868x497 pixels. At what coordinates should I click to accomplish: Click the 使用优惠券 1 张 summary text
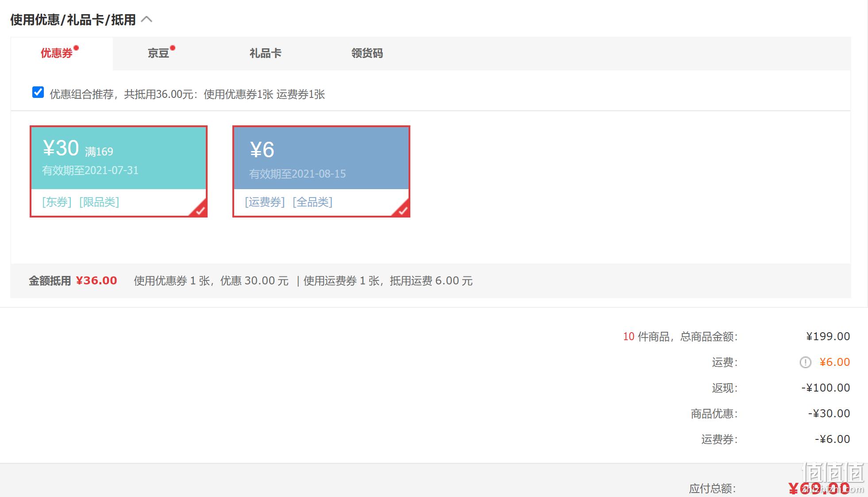point(172,281)
